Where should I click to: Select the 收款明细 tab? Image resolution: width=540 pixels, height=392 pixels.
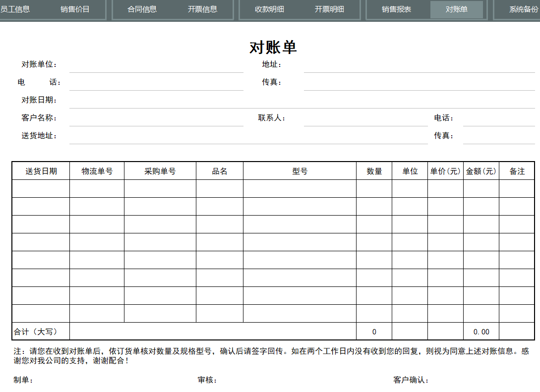tap(269, 9)
